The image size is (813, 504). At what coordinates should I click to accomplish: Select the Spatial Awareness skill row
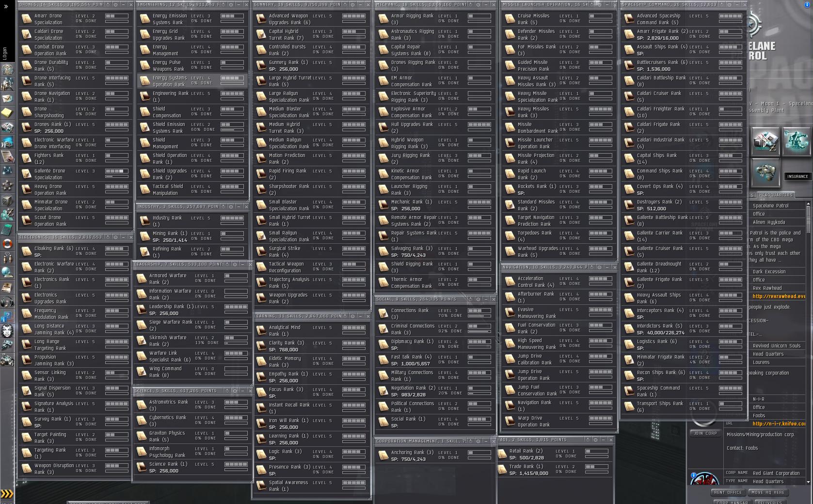coord(311,486)
